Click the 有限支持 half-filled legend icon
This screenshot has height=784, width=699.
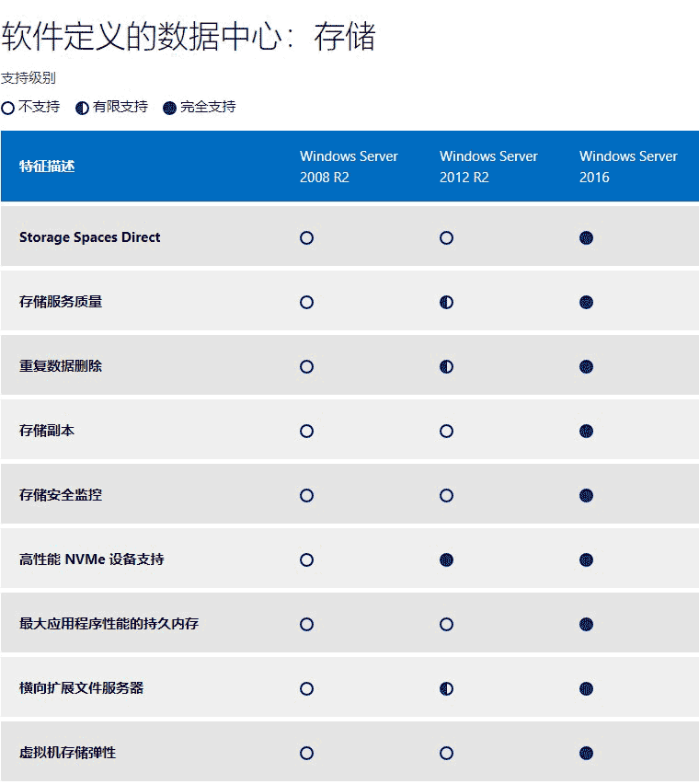[x=83, y=108]
